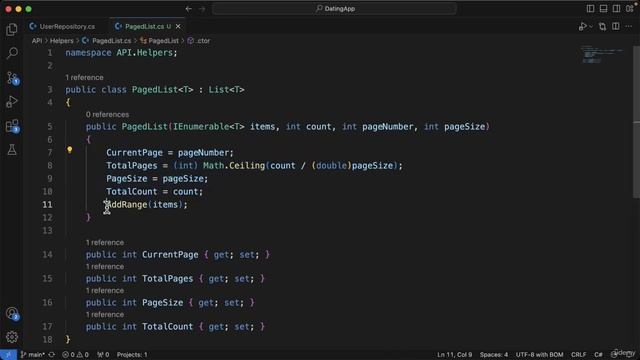The image size is (640, 360).
Task: Click 'Math.Ceiling' in line 8
Action: click(234, 166)
